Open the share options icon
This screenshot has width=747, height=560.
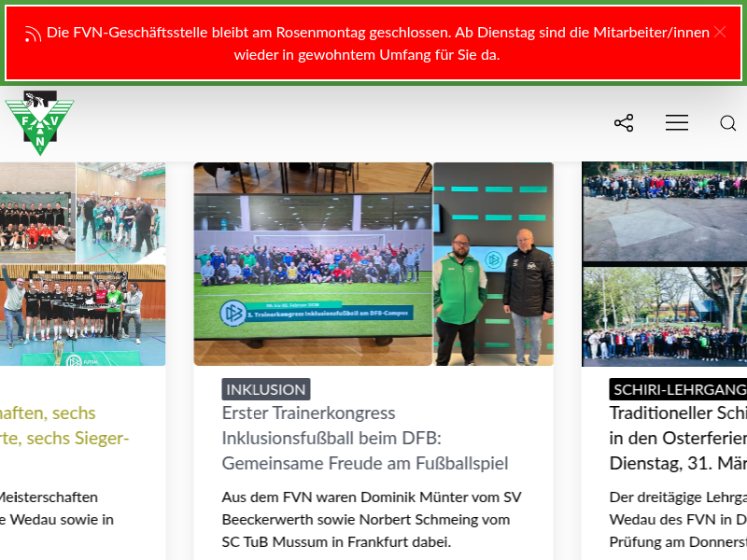point(624,123)
